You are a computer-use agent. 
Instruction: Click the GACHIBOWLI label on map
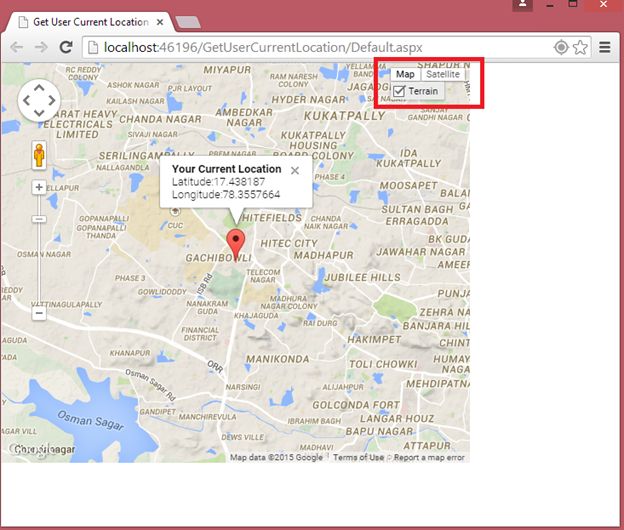218,258
